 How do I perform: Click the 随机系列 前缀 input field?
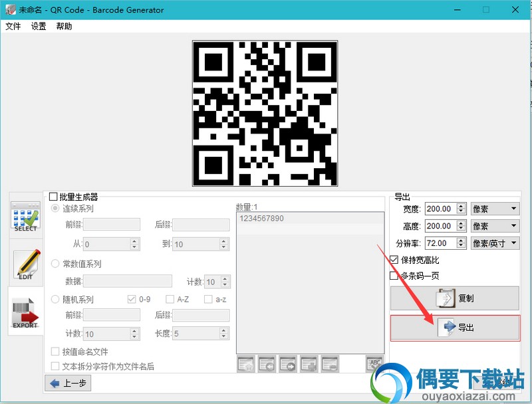pos(112,315)
